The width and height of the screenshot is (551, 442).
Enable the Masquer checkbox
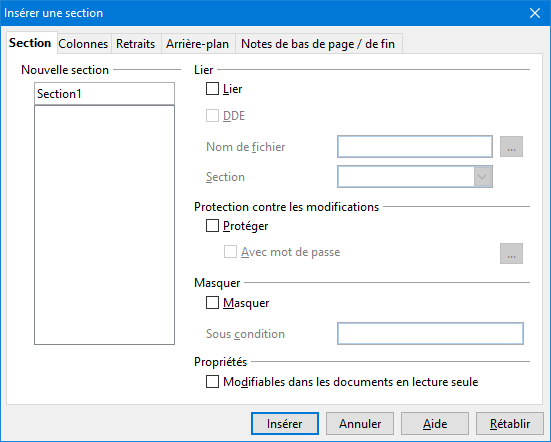pyautogui.click(x=212, y=303)
